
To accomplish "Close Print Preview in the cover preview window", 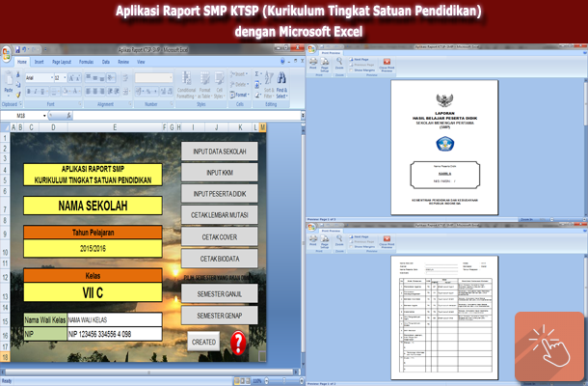I will [387, 65].
